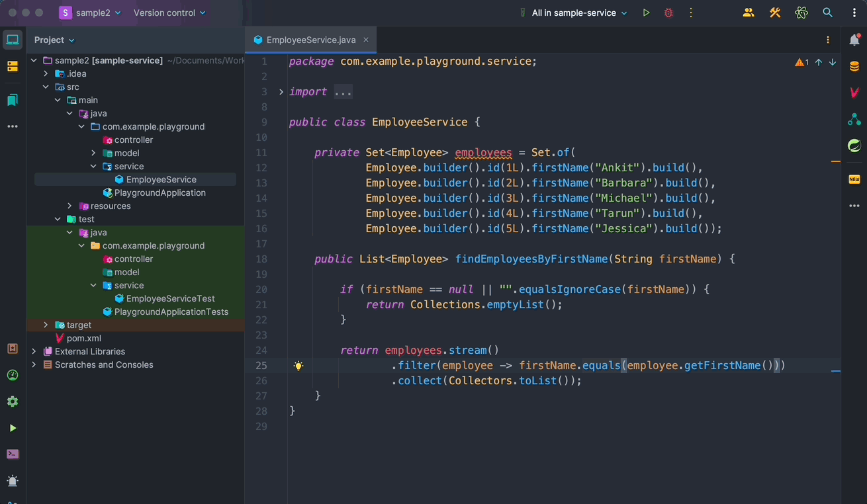This screenshot has height=504, width=867.
Task: Open the Maven tool window icon
Action: click(x=854, y=93)
